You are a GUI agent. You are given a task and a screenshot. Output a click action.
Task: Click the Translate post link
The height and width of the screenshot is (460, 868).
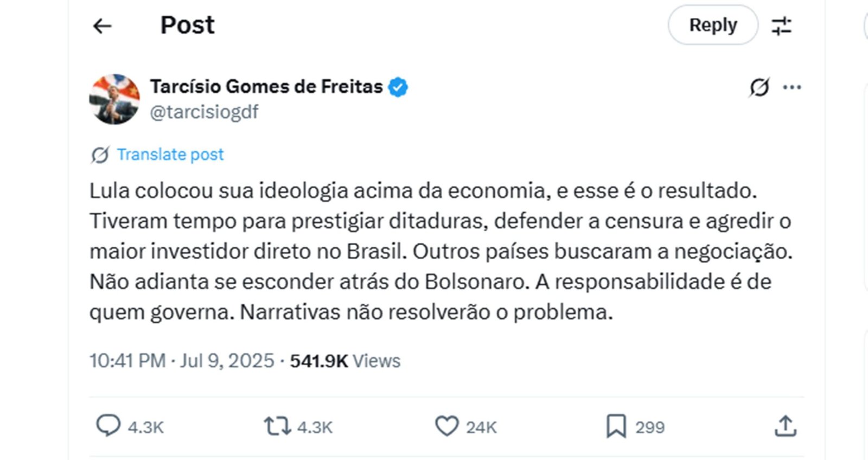click(170, 155)
